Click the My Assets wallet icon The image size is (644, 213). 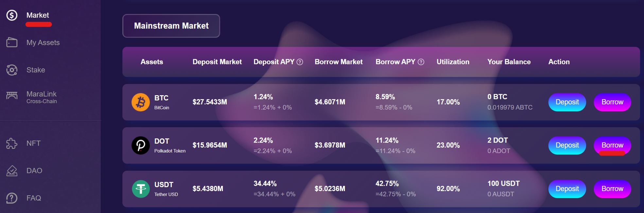(x=12, y=42)
